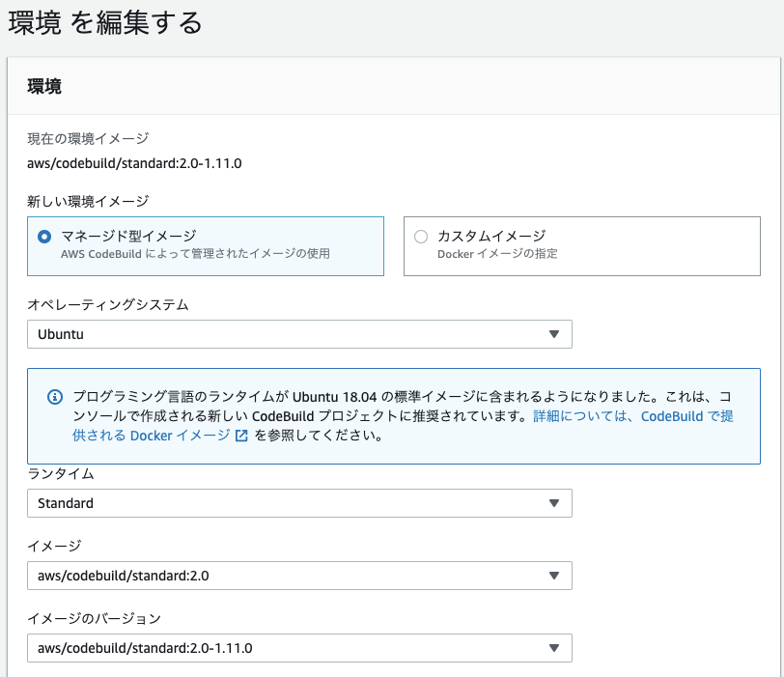This screenshot has height=677, width=784.
Task: Click the image name under 現在の環境イメージ
Action: tap(134, 163)
